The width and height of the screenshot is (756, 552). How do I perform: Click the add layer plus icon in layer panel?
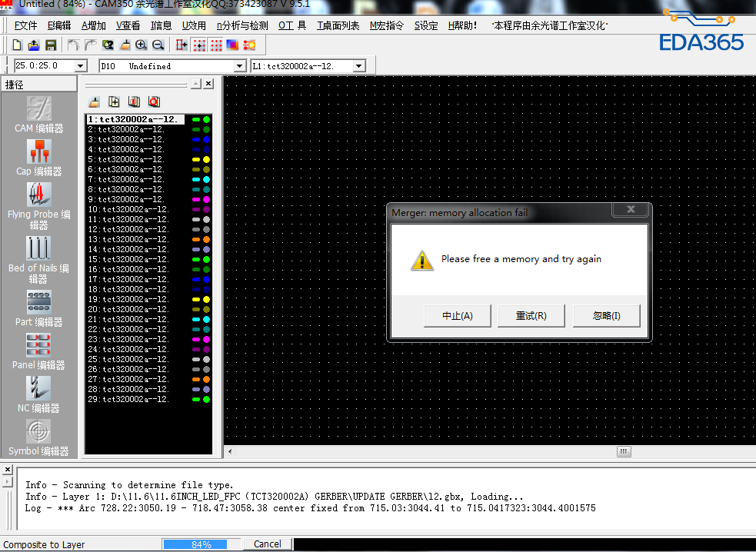click(x=115, y=101)
